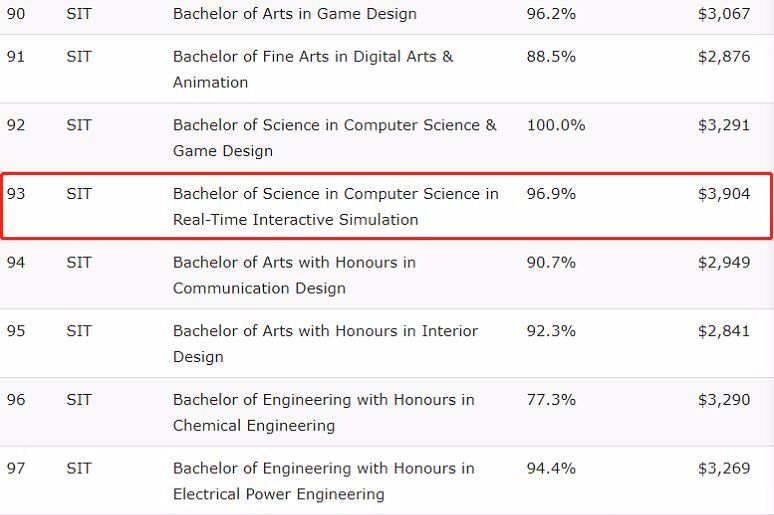Select the 77.3% percentage cell

tap(551, 399)
